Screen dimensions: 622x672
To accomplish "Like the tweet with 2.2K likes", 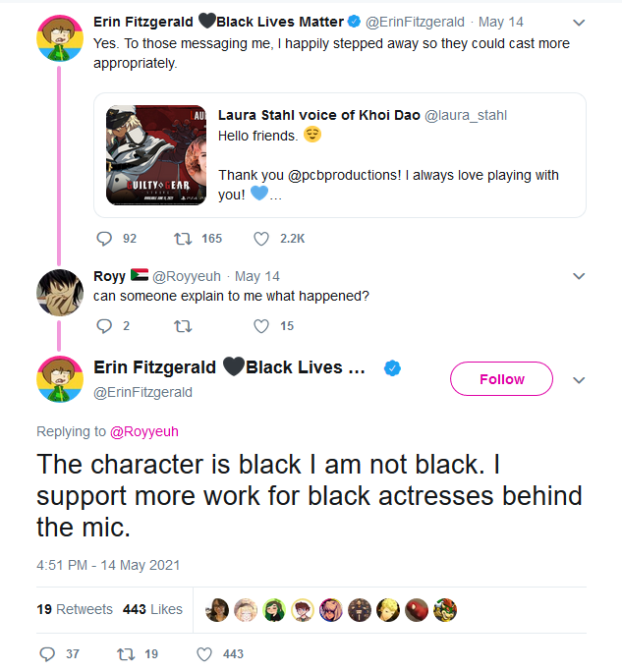I will (261, 239).
